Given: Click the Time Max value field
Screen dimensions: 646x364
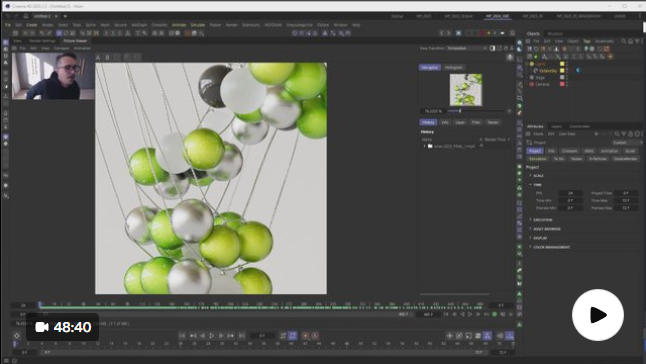Looking at the screenshot, I should (626, 201).
